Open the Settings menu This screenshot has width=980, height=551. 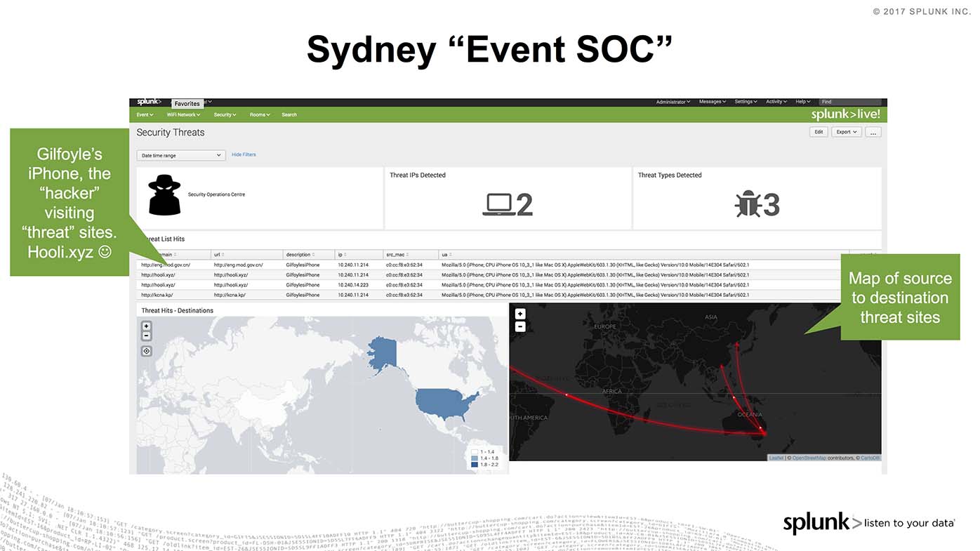(746, 102)
